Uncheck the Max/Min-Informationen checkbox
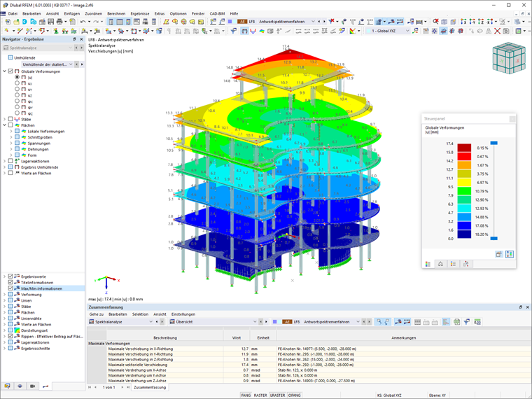 click(10, 288)
